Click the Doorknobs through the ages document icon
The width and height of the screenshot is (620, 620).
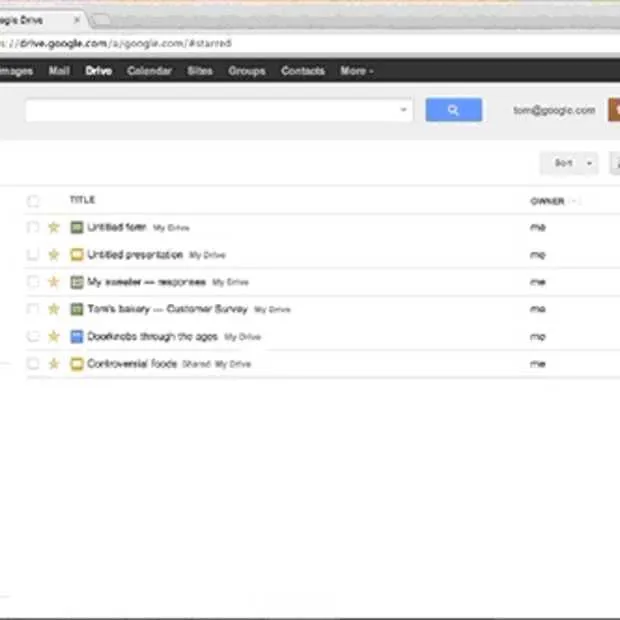click(x=77, y=336)
